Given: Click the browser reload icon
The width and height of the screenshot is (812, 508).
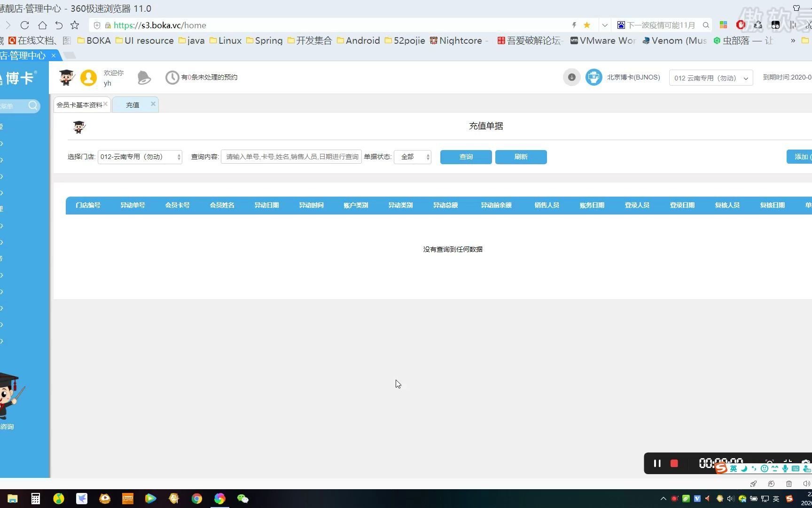Looking at the screenshot, I should (x=25, y=25).
